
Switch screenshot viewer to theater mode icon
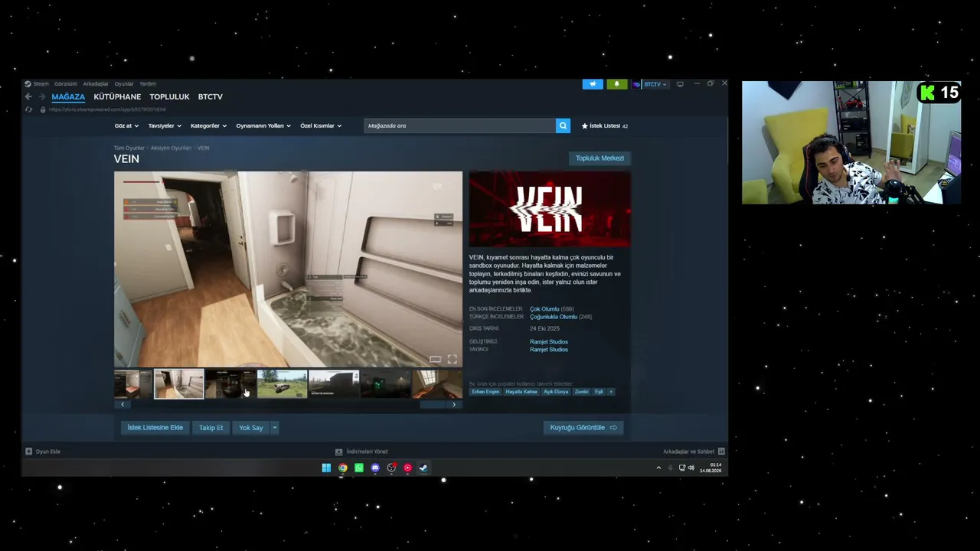click(435, 359)
